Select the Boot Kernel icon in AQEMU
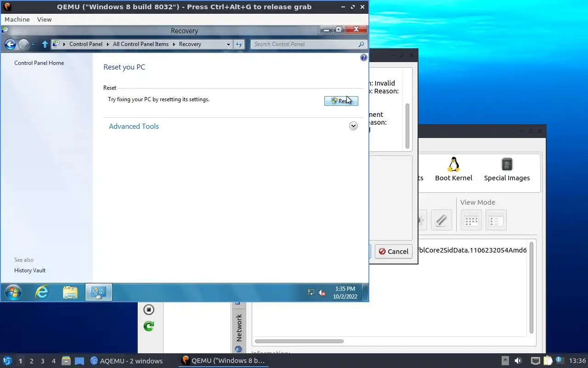 (453, 169)
